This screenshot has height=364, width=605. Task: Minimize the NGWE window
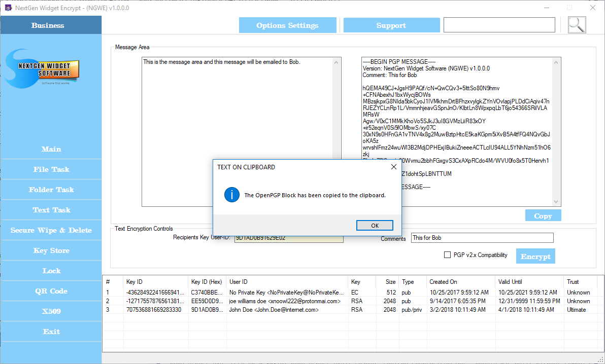[547, 8]
